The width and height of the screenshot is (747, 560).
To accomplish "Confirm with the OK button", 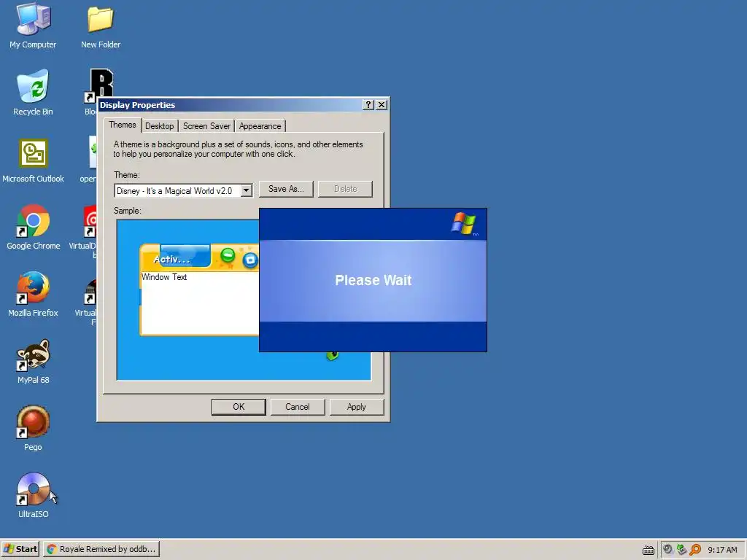I will [x=239, y=407].
